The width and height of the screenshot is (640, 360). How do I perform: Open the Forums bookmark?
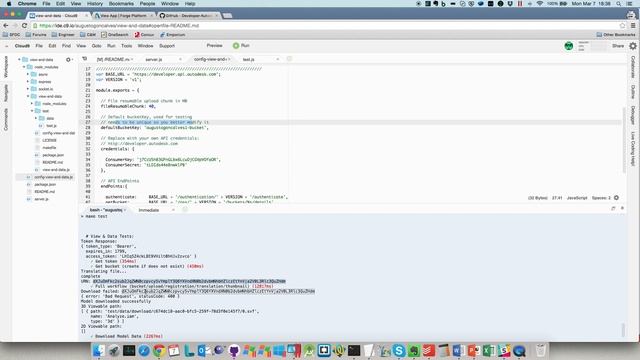36,35
